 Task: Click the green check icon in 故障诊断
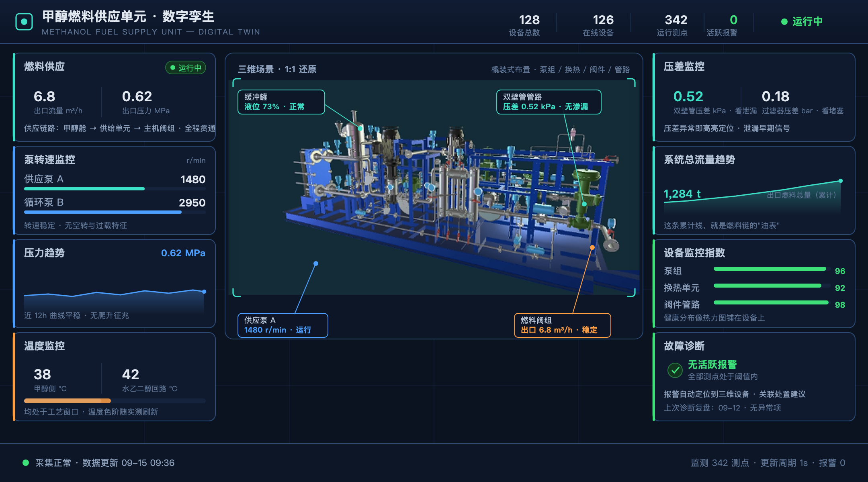pos(675,370)
